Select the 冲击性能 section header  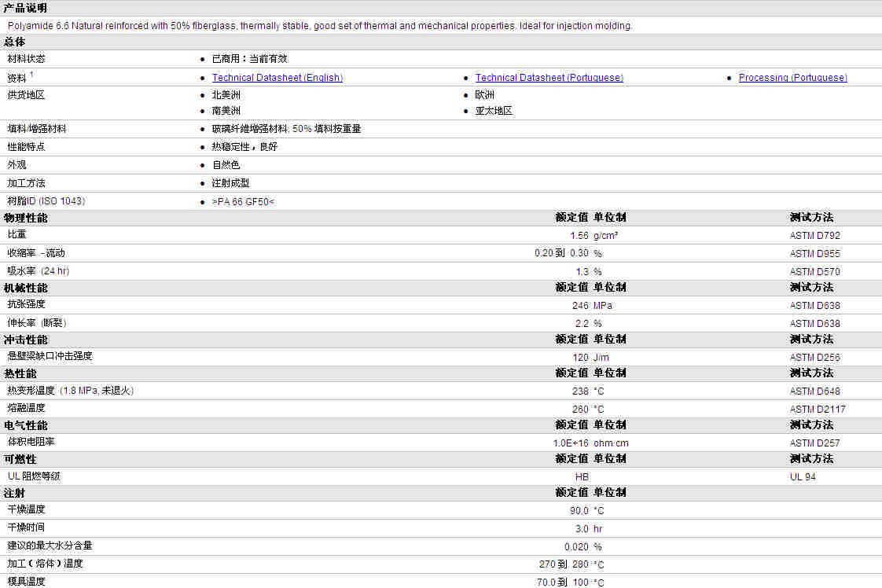click(x=25, y=340)
